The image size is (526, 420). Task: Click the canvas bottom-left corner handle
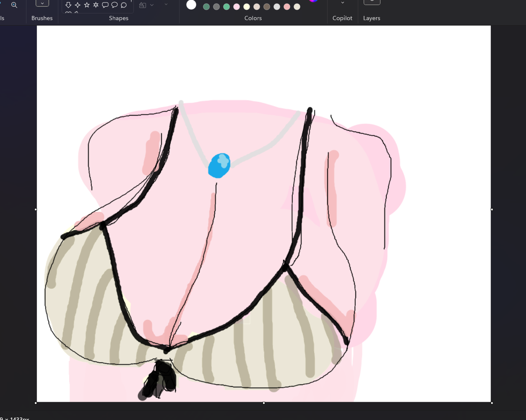[x=36, y=403]
